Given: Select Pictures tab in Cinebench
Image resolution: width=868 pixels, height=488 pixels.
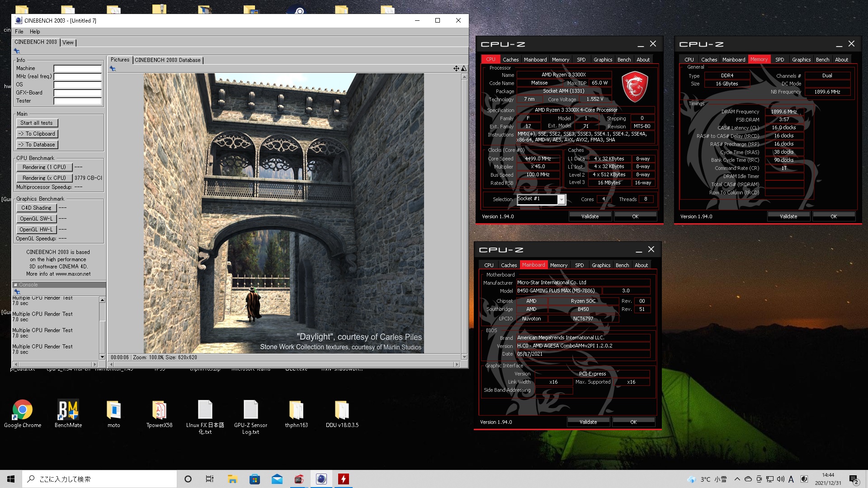Looking at the screenshot, I should coord(120,60).
